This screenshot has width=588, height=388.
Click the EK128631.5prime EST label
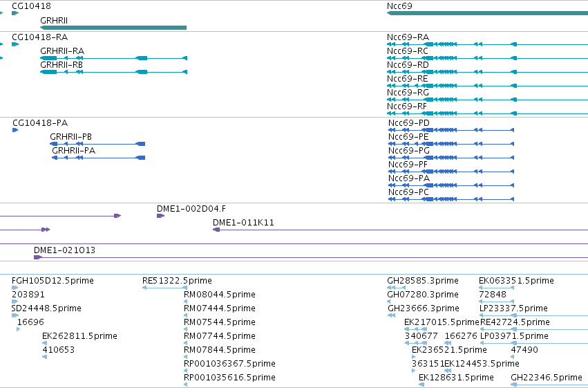coord(456,378)
